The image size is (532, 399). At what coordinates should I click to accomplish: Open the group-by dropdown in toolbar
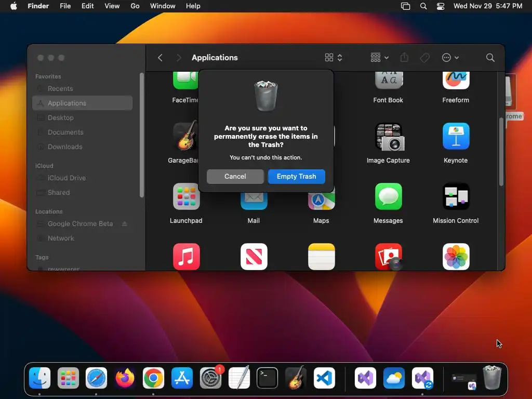(x=380, y=58)
